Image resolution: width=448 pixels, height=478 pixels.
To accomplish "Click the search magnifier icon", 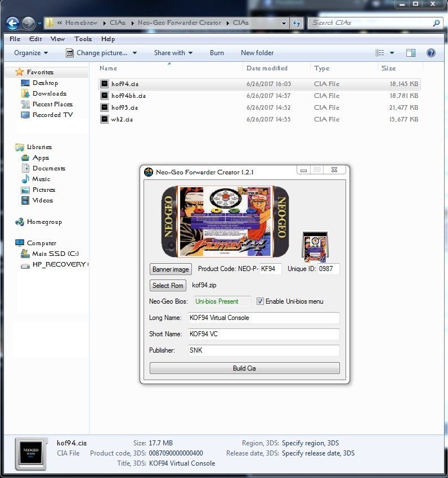I will (436, 23).
